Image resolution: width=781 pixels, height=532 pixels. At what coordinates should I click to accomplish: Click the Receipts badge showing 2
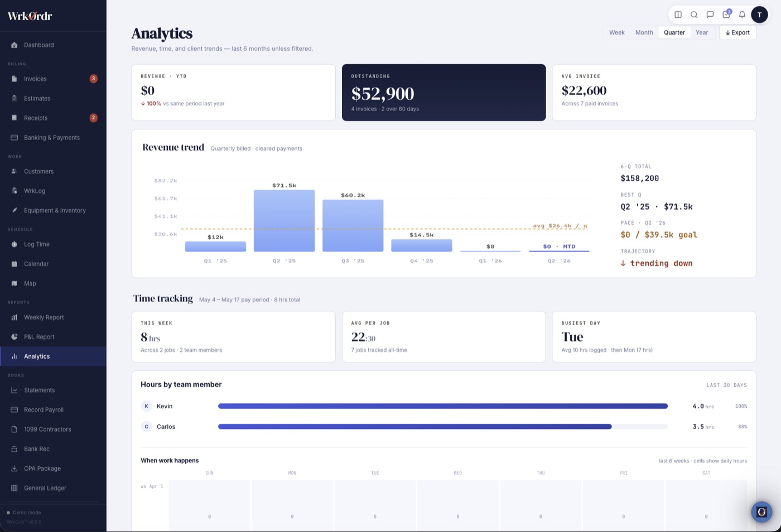click(93, 118)
